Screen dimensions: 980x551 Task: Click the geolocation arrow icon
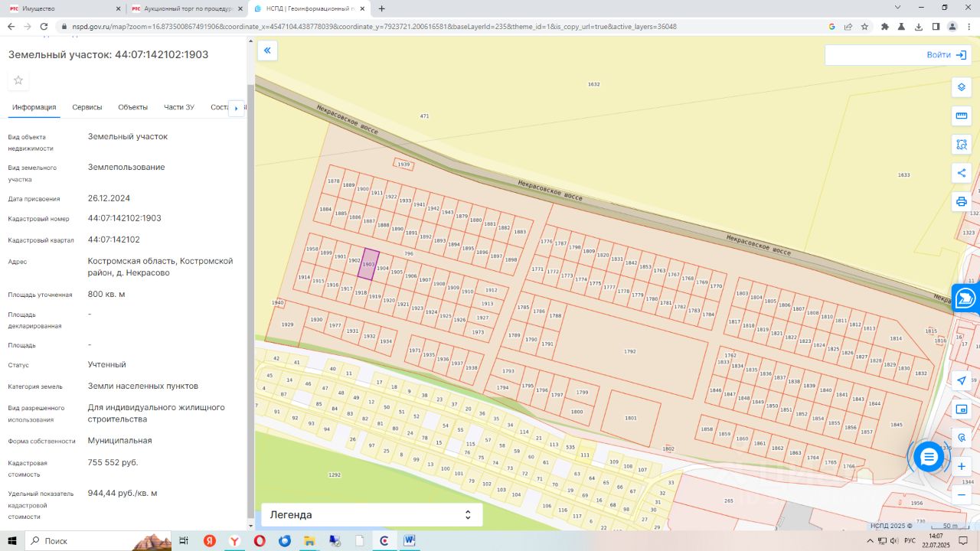pyautogui.click(x=962, y=380)
